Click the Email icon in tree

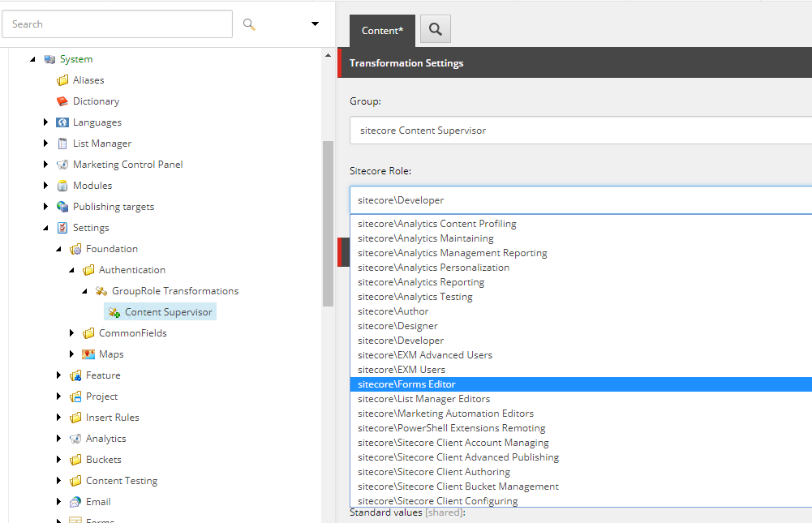tap(75, 502)
